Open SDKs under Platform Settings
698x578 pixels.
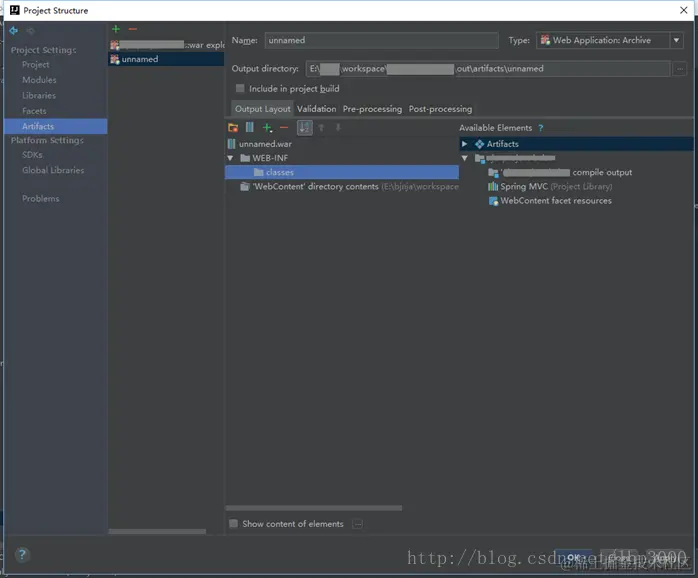32,155
